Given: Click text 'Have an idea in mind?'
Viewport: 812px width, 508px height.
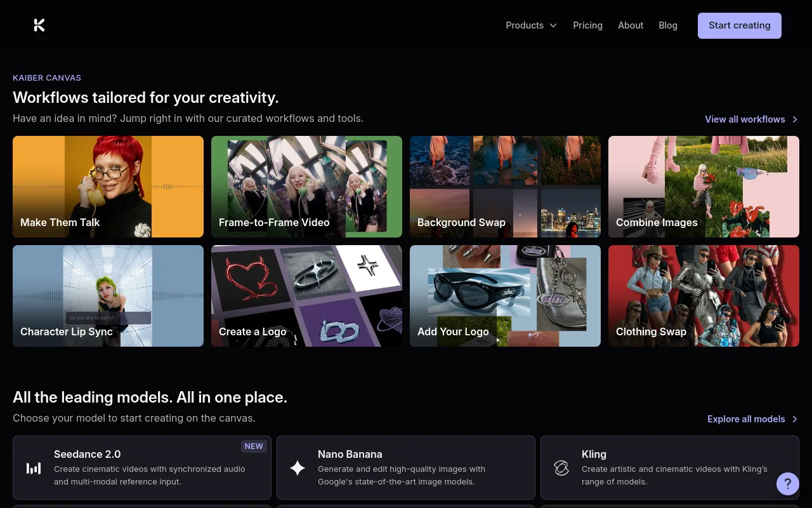Looking at the screenshot, I should (x=65, y=118).
